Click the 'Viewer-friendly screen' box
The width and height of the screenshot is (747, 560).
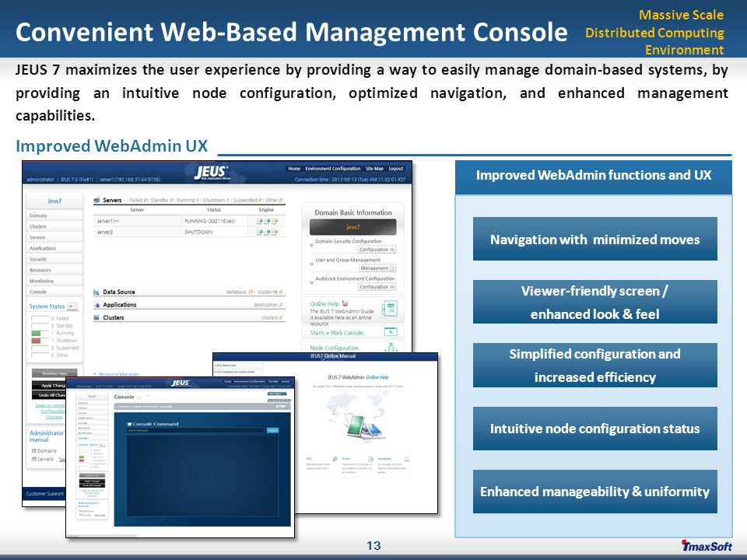595,302
